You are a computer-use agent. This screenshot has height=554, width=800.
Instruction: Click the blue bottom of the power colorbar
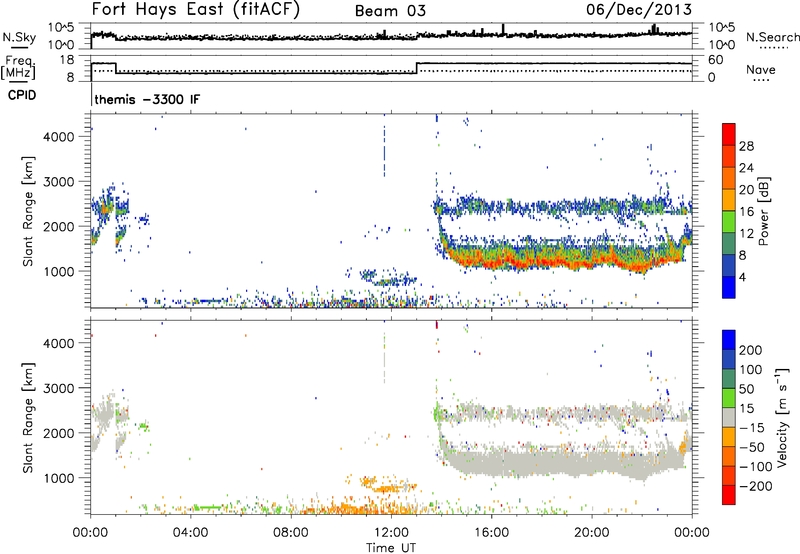tap(729, 287)
